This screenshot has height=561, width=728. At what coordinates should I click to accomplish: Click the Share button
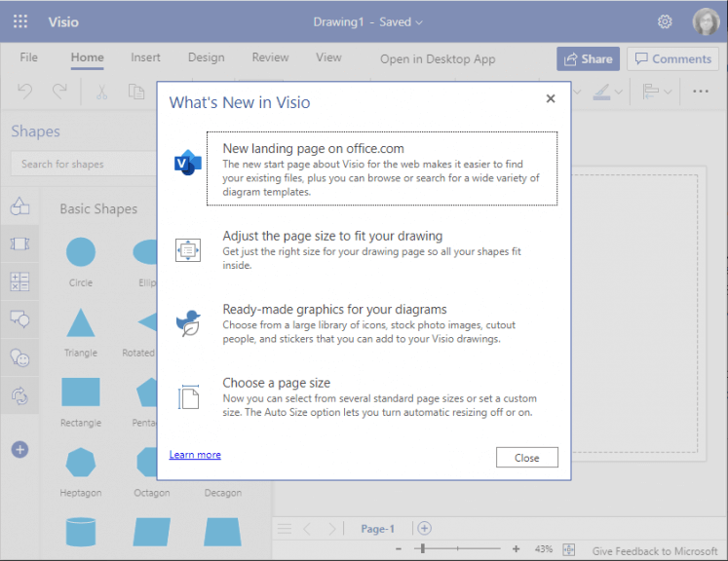coord(588,59)
